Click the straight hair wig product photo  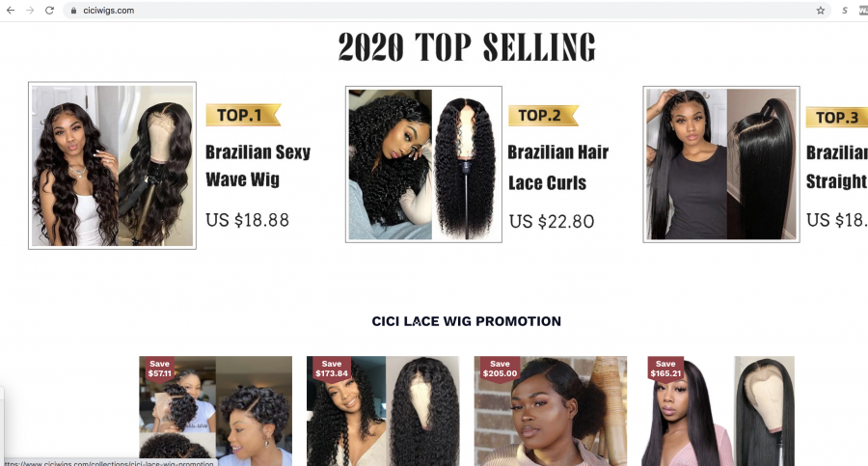(721, 164)
